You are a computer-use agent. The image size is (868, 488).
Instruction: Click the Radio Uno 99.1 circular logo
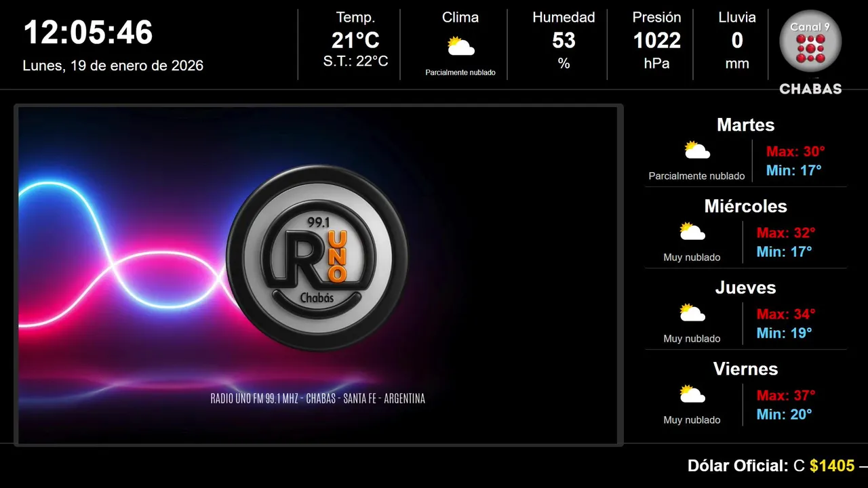tap(317, 258)
